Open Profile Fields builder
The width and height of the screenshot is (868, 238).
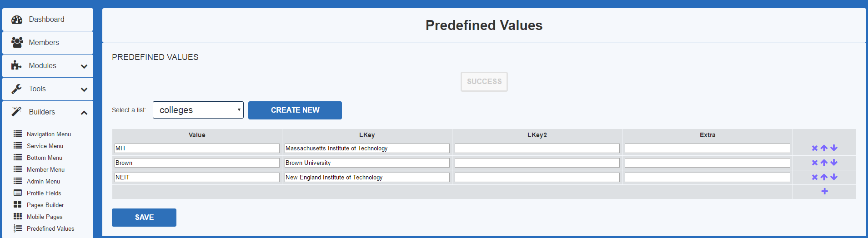(44, 193)
